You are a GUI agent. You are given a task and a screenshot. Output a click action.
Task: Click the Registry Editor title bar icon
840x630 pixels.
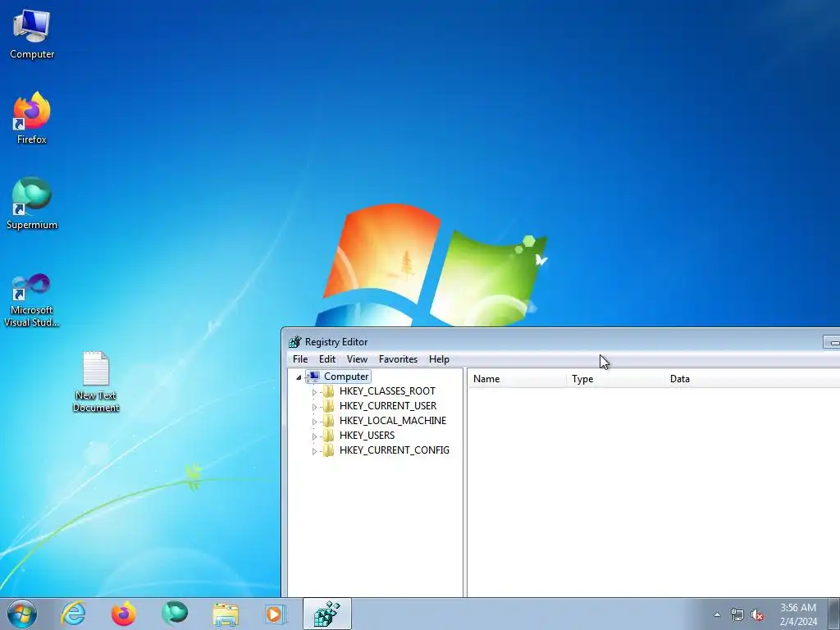(294, 342)
